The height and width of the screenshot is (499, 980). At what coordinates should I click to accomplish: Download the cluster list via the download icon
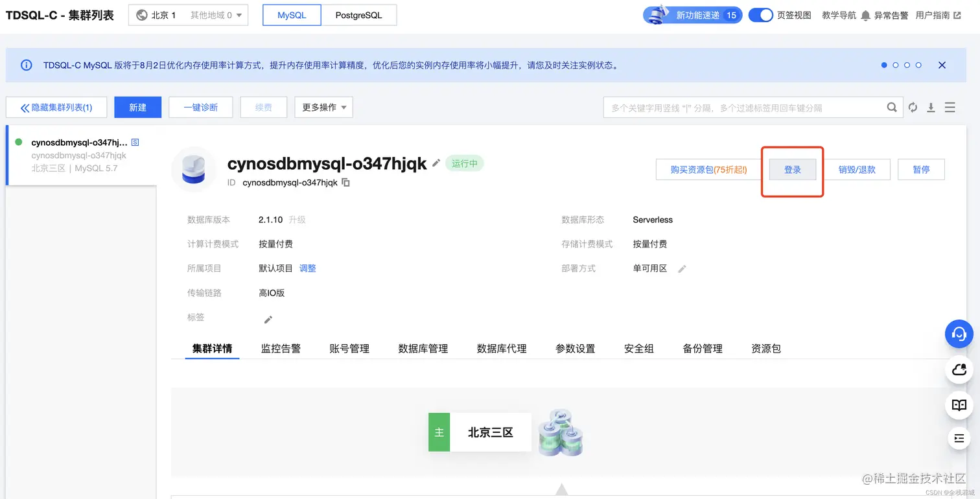point(931,107)
